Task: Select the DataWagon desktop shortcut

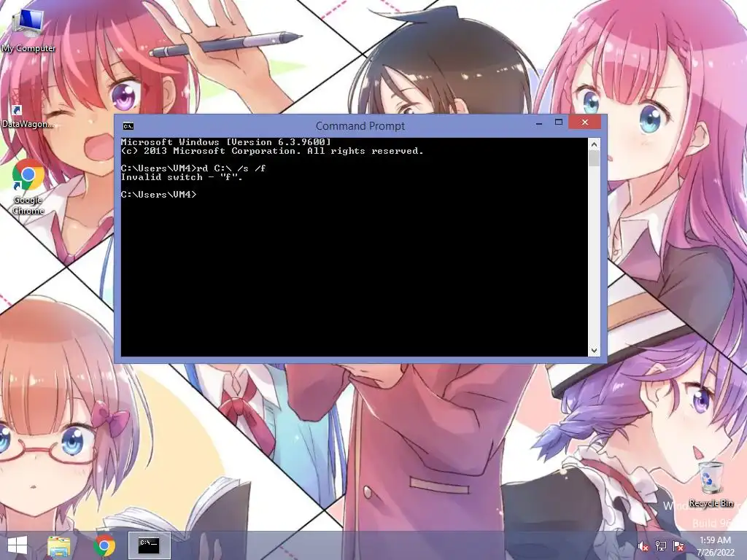Action: pyautogui.click(x=27, y=116)
